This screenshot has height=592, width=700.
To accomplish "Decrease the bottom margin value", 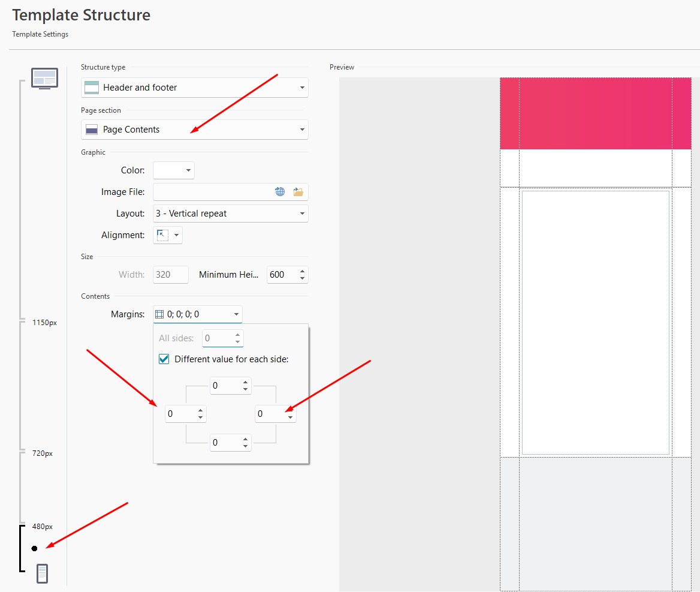I will click(245, 446).
